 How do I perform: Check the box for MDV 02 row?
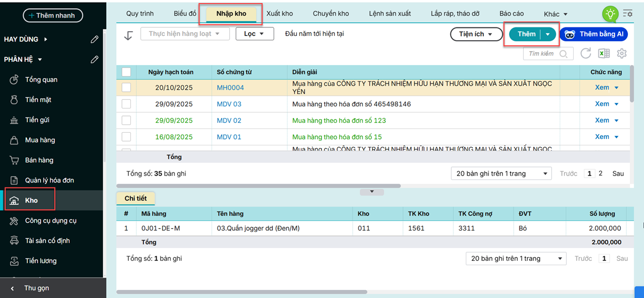[126, 120]
